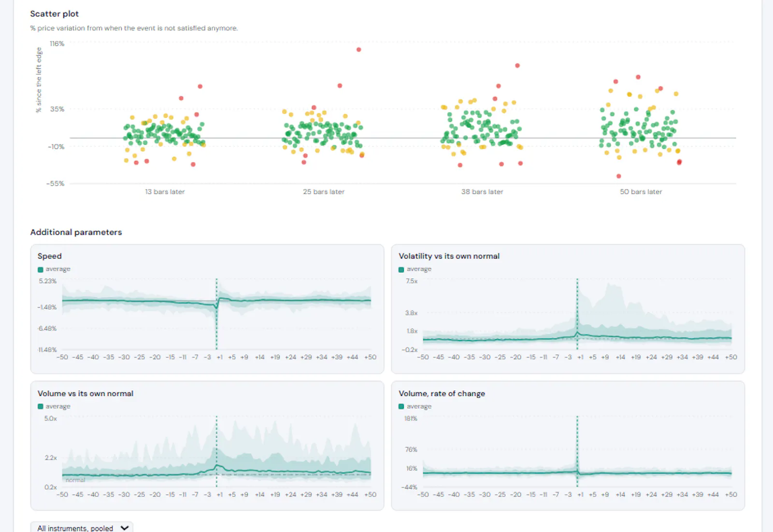Click the highest red dot in 38 bars group
773x532 pixels.
(x=517, y=66)
